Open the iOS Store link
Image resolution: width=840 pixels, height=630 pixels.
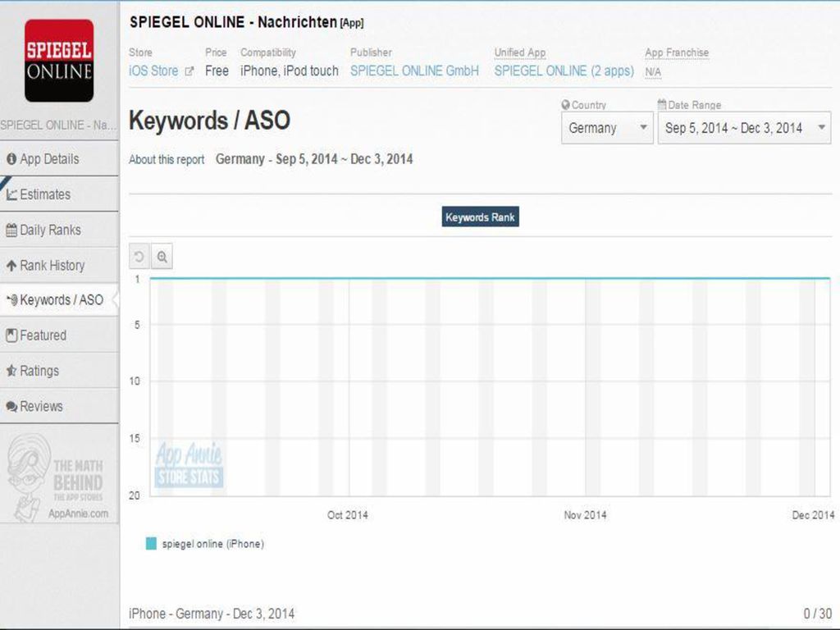[x=153, y=71]
